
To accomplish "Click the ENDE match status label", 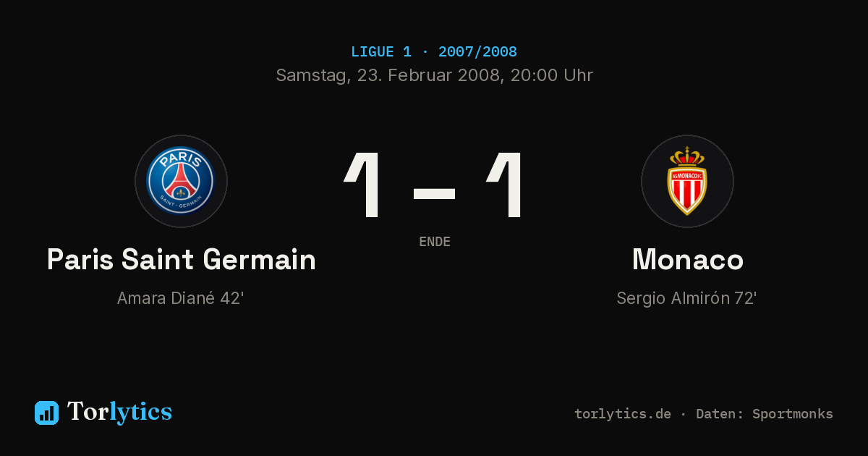I will [435, 242].
